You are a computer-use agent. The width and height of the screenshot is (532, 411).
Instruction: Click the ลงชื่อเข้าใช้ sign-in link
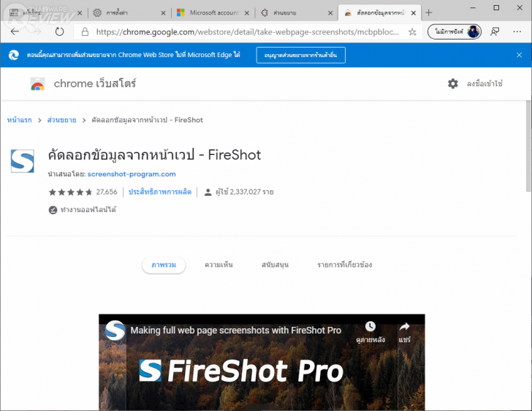coord(484,83)
